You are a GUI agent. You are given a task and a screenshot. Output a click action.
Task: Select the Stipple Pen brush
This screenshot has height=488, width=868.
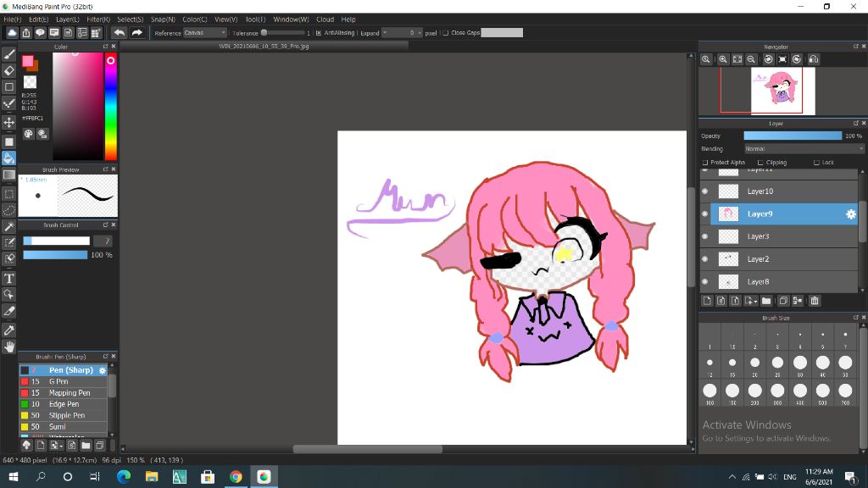(63, 415)
